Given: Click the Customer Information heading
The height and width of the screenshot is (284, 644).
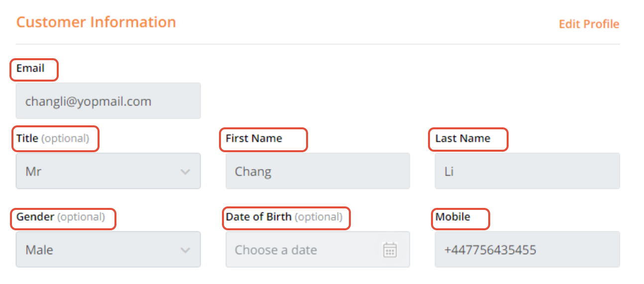Looking at the screenshot, I should [x=96, y=22].
